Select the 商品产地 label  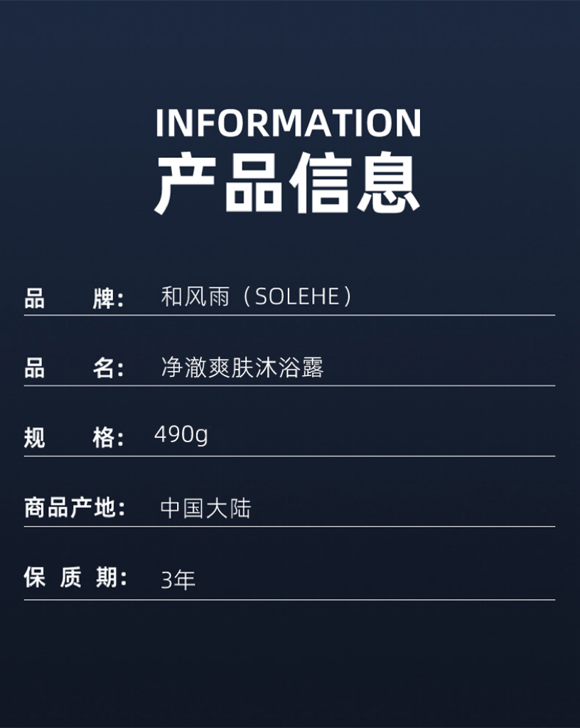[75, 508]
